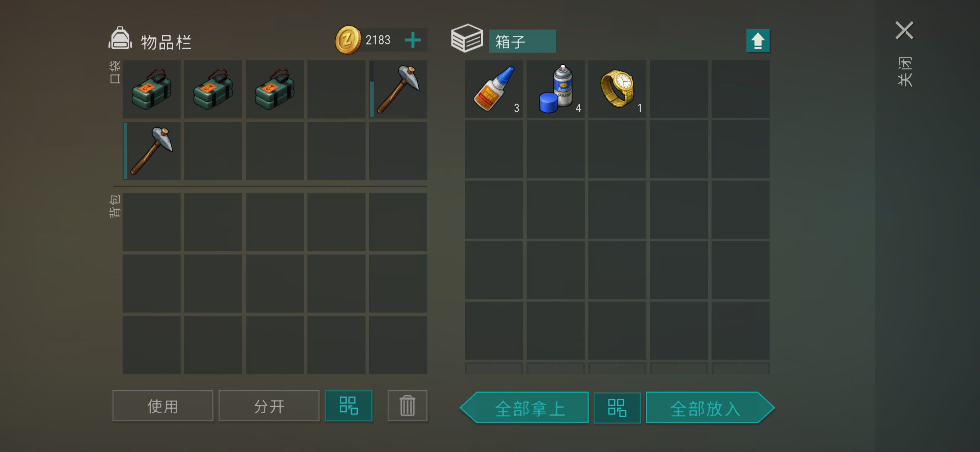The height and width of the screenshot is (452, 980).
Task: Select the first C-4 explosive in pocket
Action: [151, 89]
